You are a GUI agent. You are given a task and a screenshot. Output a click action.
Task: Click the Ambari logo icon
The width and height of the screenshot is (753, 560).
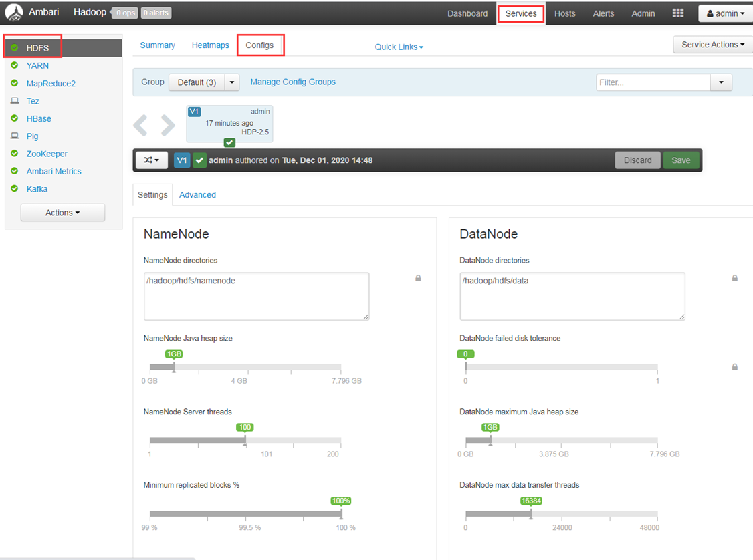(x=14, y=13)
